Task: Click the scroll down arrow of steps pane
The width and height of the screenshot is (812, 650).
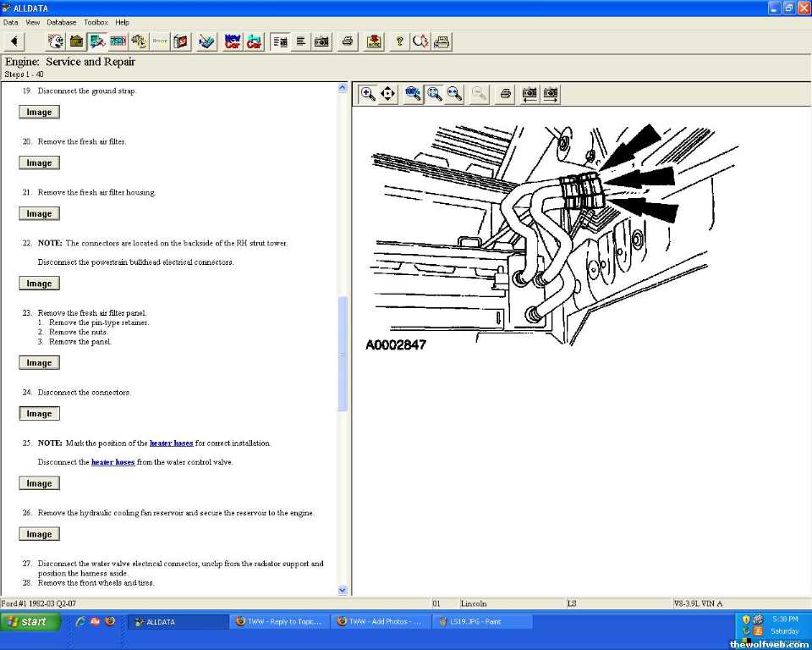Action: click(343, 590)
